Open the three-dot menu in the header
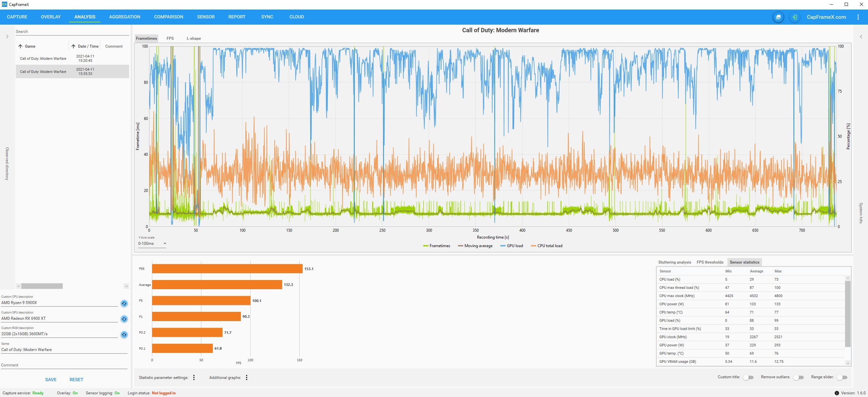 (858, 17)
